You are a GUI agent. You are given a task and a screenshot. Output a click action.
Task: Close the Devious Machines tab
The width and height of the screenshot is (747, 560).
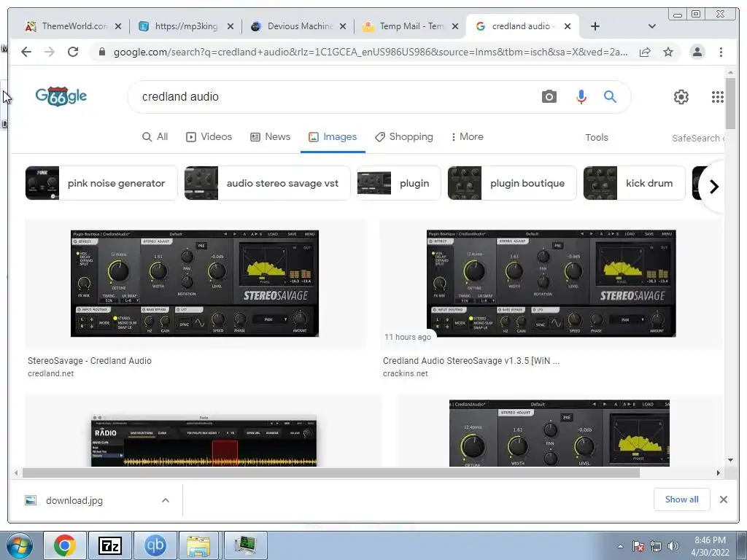(x=343, y=26)
